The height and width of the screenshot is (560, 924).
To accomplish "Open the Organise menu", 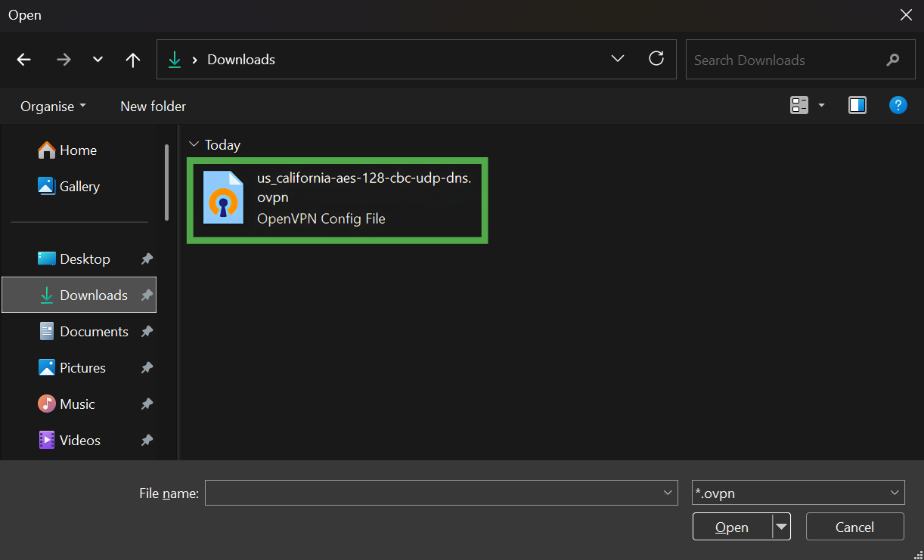I will coord(53,107).
